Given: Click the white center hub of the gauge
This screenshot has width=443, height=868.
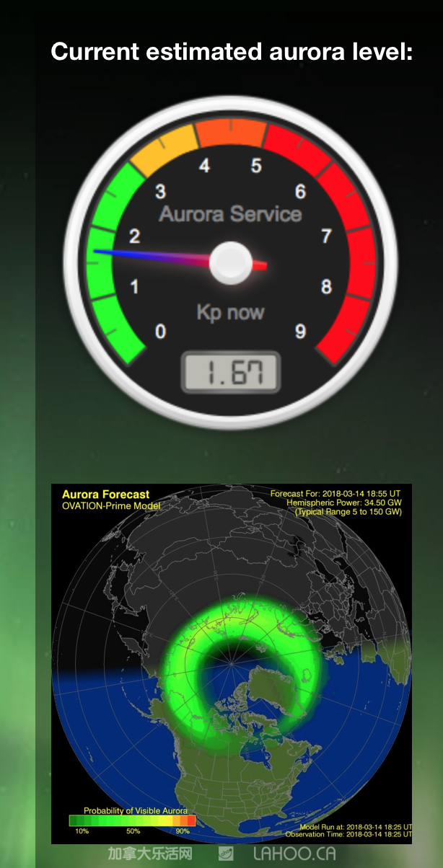Looking at the screenshot, I should [x=231, y=263].
